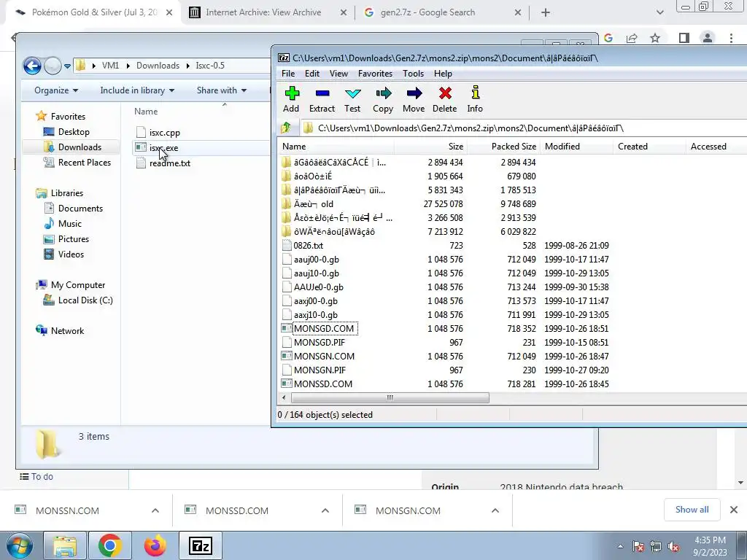Image resolution: width=747 pixels, height=560 pixels.
Task: Select MONSGN.COM in 7-Zip file list
Action: pos(324,356)
